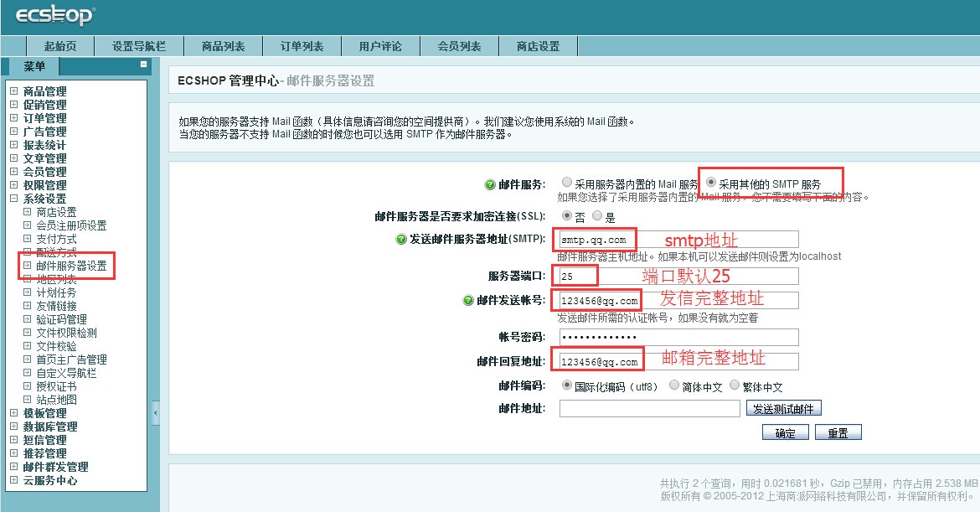Click the help icon beside 邮件发送帐号

(468, 301)
